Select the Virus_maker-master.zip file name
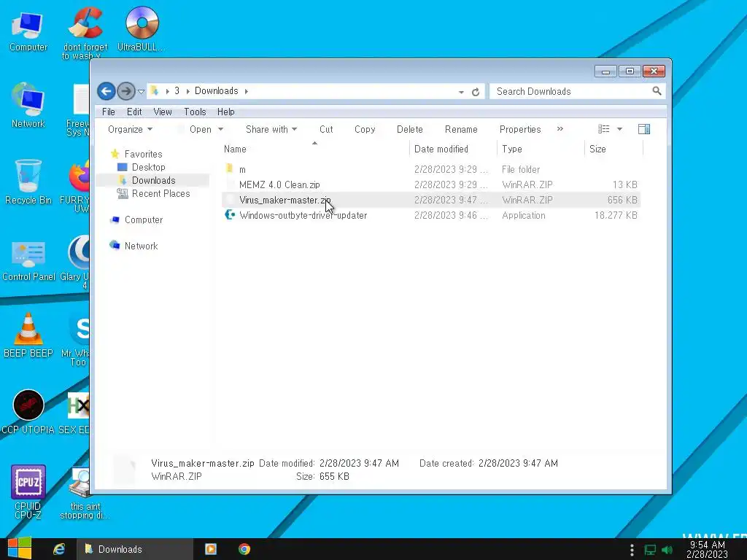Viewport: 747px width, 560px height. click(285, 200)
